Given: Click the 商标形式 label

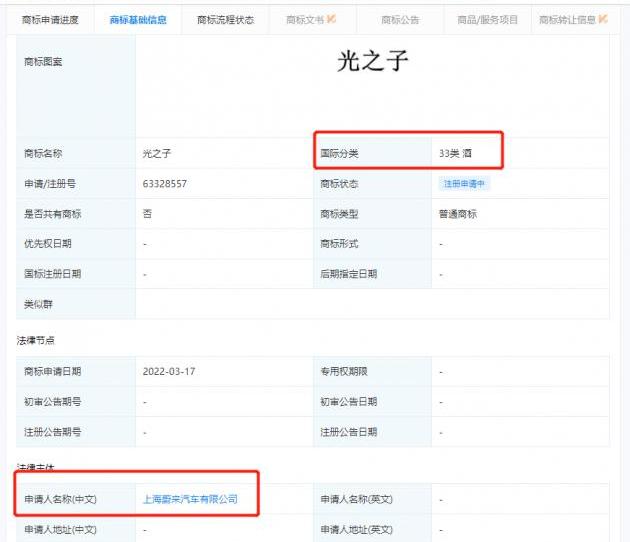Looking at the screenshot, I should coord(339,243).
